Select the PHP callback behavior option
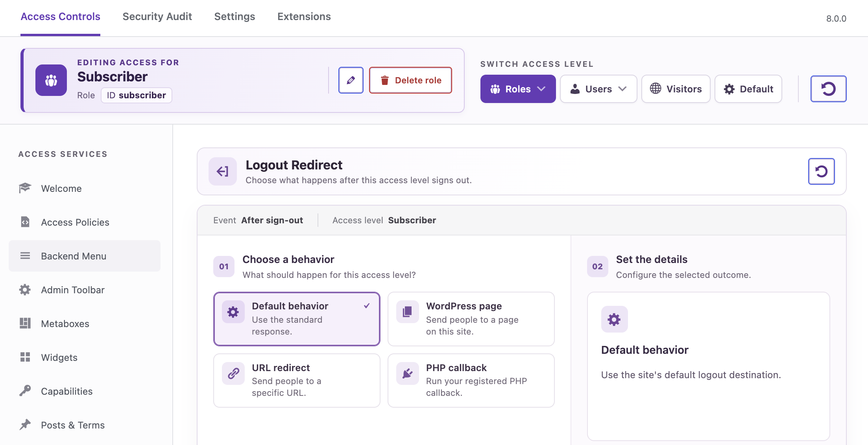This screenshot has width=868, height=445. pyautogui.click(x=471, y=380)
